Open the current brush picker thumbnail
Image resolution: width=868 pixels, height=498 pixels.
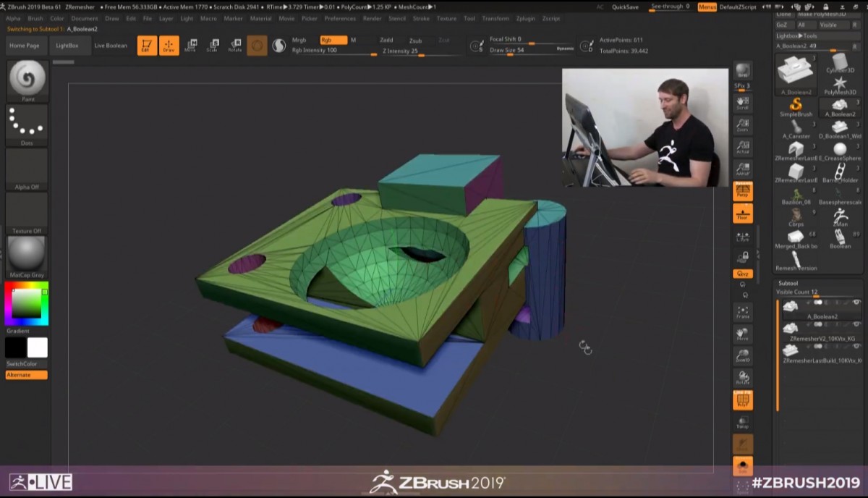(27, 80)
